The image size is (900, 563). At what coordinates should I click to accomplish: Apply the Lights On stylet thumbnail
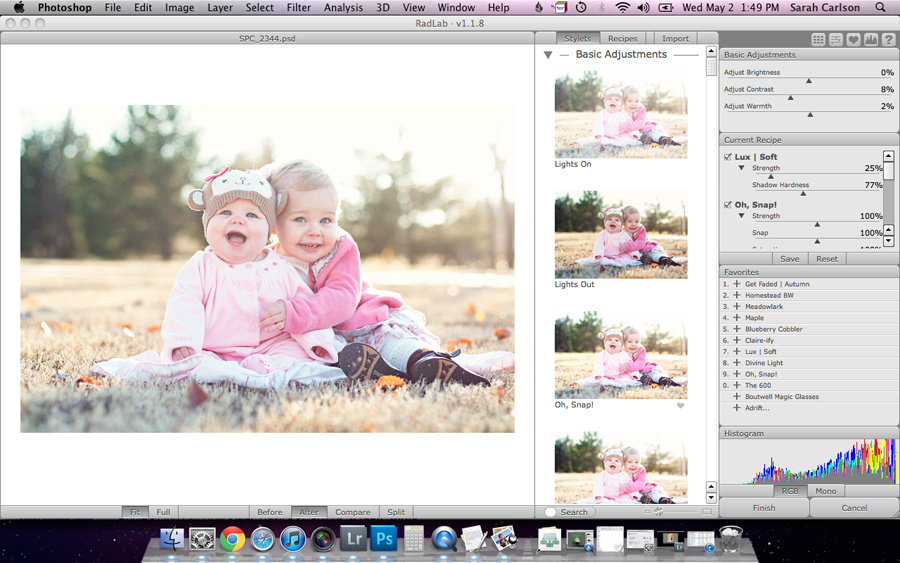tap(620, 114)
